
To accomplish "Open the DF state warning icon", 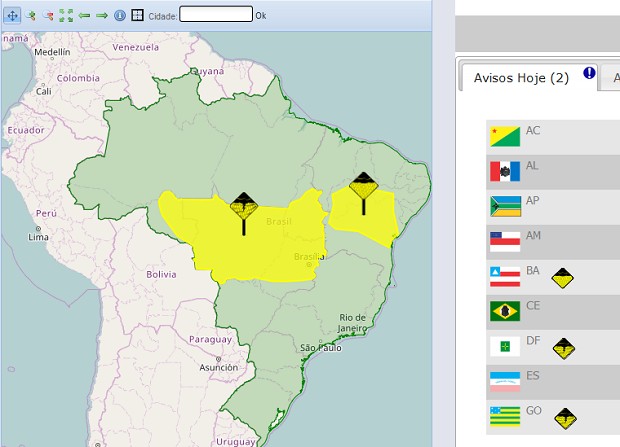I will 563,348.
